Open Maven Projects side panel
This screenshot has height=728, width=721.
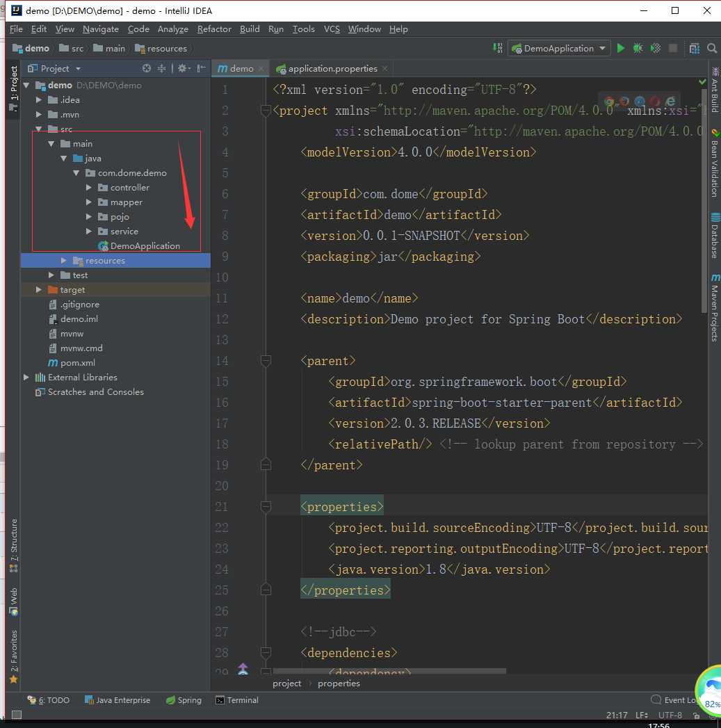(715, 307)
